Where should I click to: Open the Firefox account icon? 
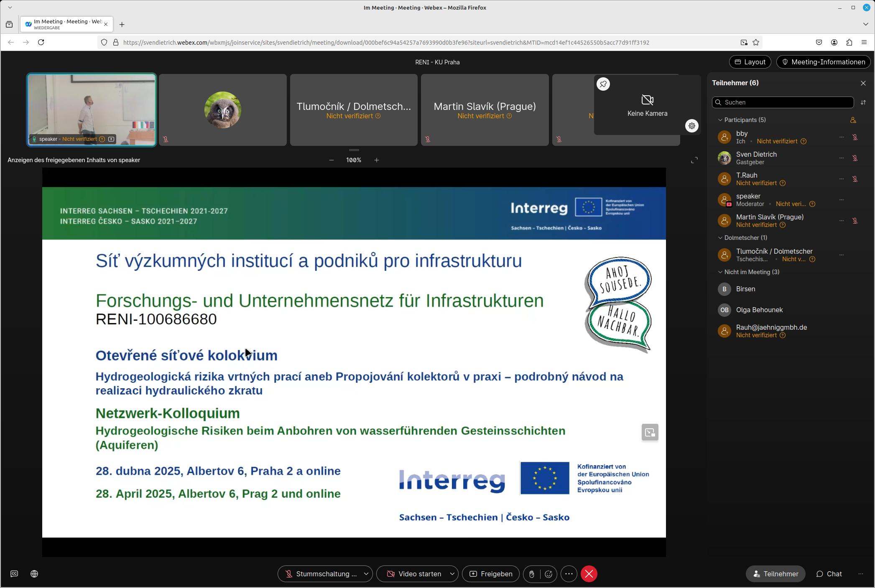[x=834, y=42]
